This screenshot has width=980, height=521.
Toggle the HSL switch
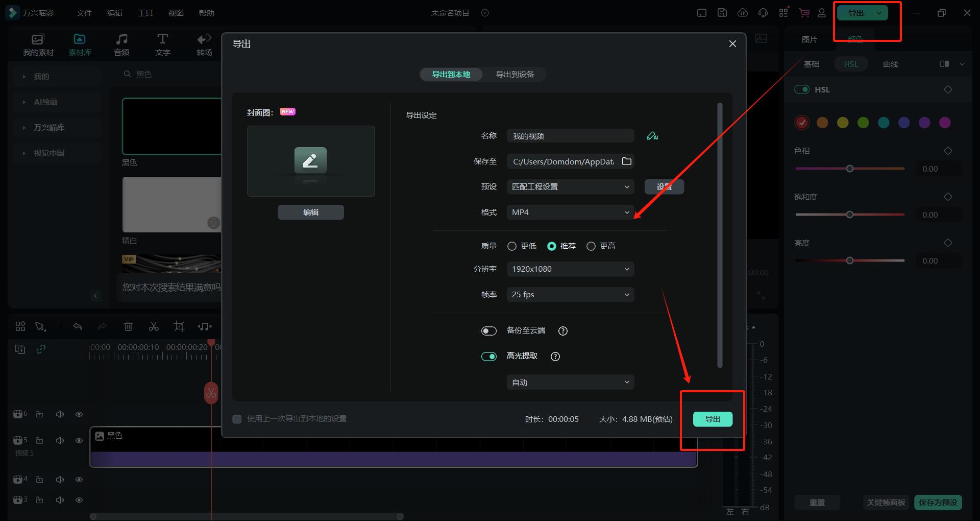[x=802, y=89]
